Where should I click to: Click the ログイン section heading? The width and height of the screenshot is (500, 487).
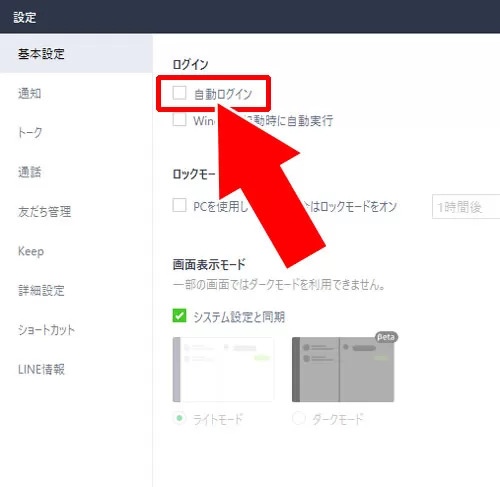click(x=190, y=64)
